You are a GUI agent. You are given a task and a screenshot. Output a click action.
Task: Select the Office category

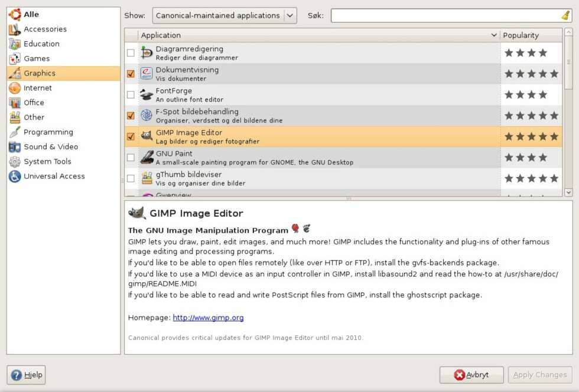coord(64,103)
